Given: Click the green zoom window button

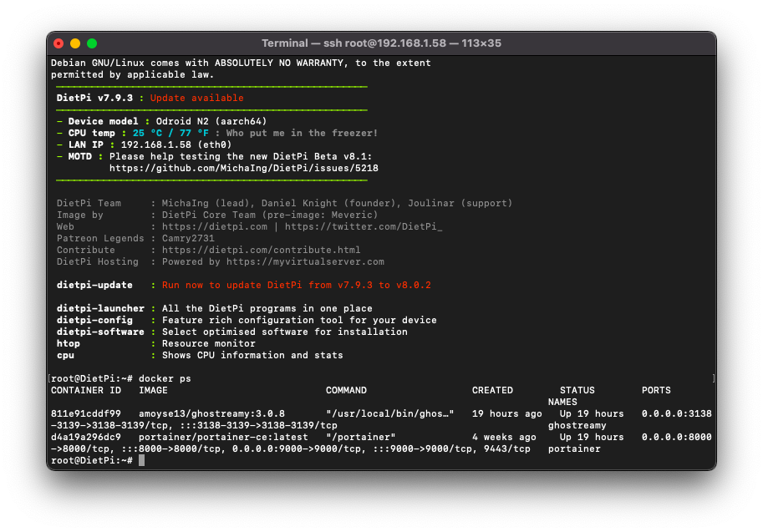Looking at the screenshot, I should (x=92, y=43).
